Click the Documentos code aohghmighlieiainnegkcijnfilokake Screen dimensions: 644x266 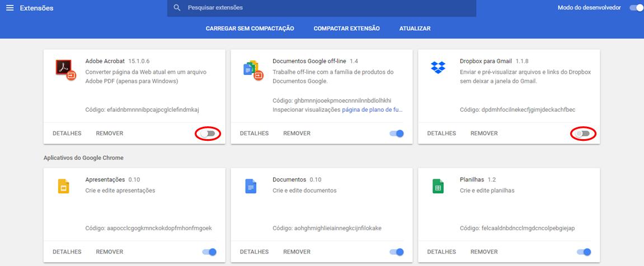(x=338, y=228)
